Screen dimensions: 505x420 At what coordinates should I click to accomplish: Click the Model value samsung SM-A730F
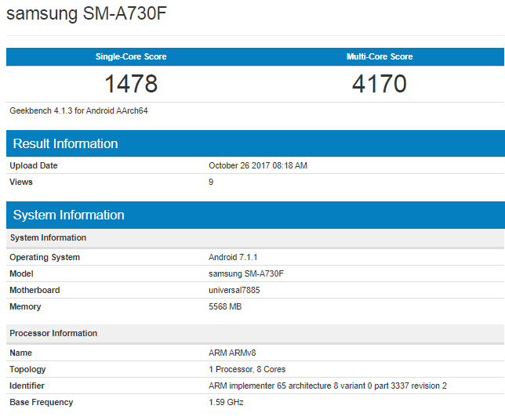coord(245,273)
